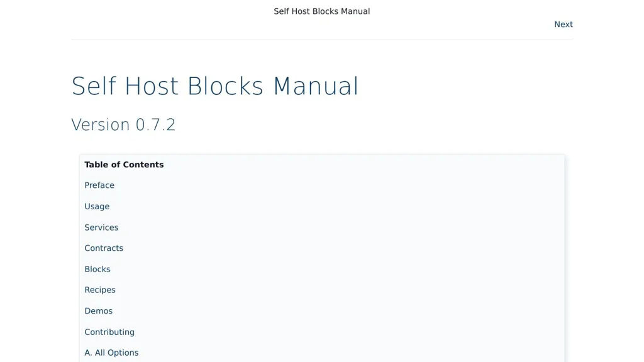Open the A. All Options appendix

(111, 353)
